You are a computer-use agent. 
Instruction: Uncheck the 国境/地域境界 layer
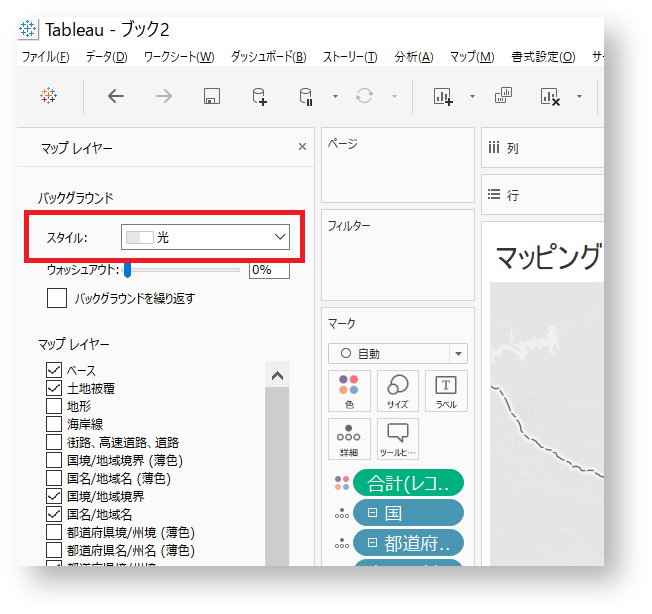point(54,496)
